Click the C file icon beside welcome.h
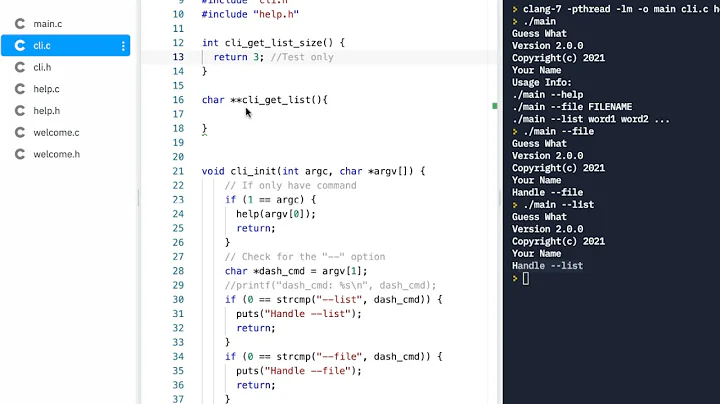This screenshot has width=720, height=404. pos(20,154)
